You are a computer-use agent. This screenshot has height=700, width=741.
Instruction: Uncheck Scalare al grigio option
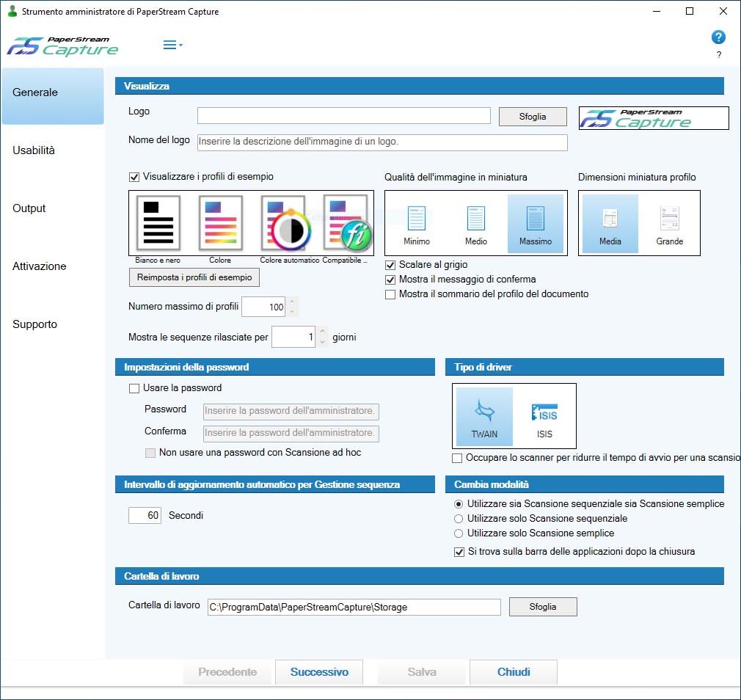point(390,265)
